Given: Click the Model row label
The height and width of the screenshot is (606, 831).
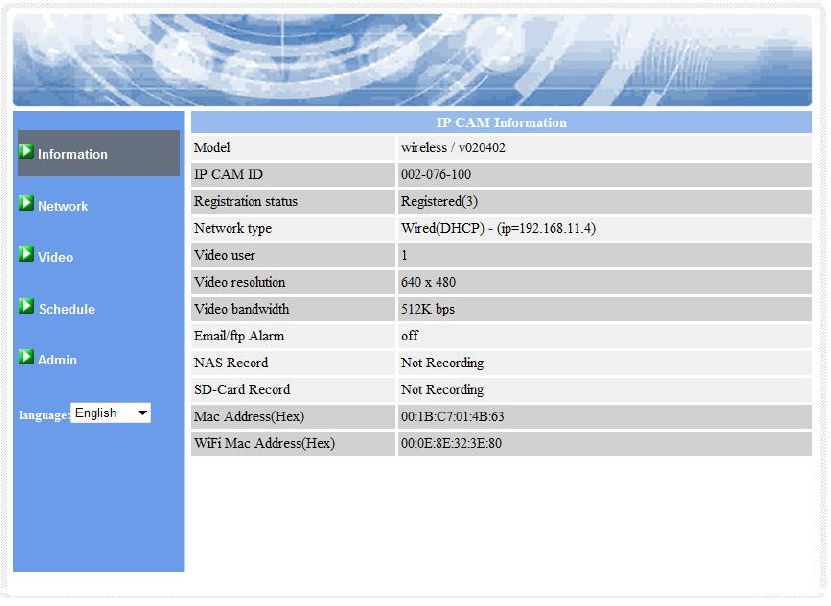Looking at the screenshot, I should 212,147.
